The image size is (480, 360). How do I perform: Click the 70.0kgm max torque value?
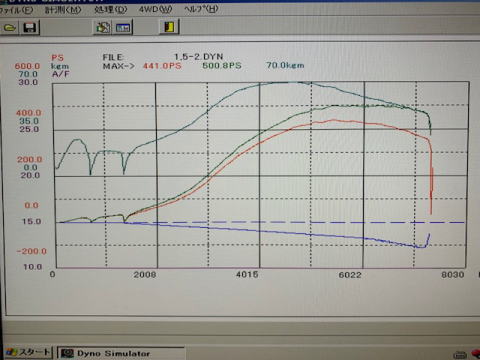tap(285, 65)
